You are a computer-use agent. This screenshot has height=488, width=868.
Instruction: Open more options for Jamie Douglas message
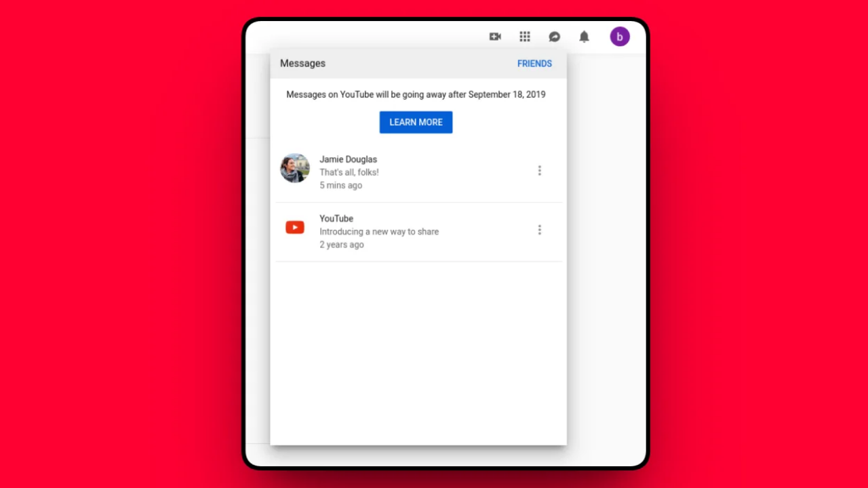[x=540, y=171]
